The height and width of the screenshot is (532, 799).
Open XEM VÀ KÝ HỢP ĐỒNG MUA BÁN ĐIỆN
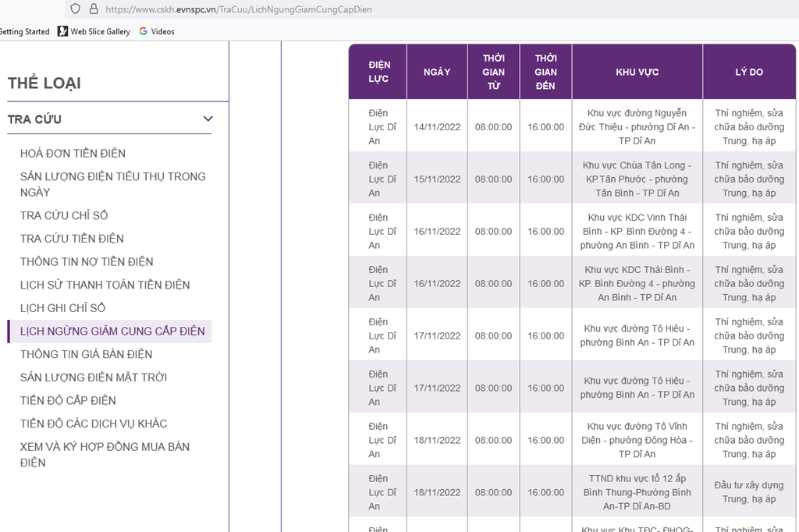point(105,455)
